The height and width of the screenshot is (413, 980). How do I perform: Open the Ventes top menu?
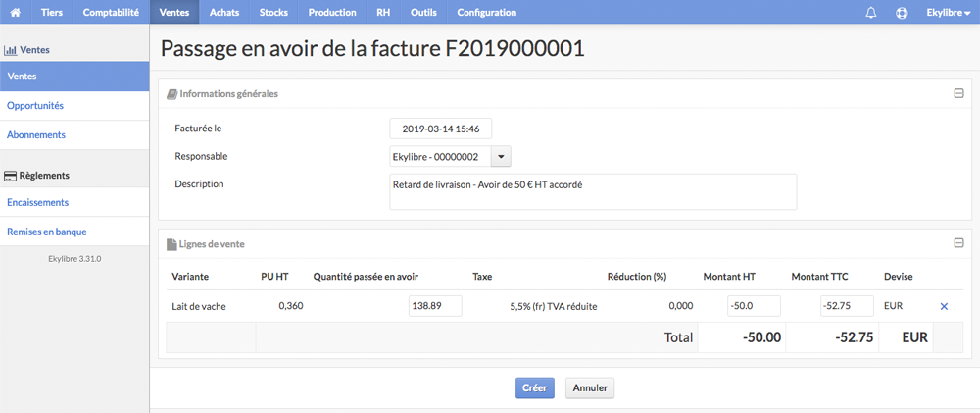tap(174, 13)
